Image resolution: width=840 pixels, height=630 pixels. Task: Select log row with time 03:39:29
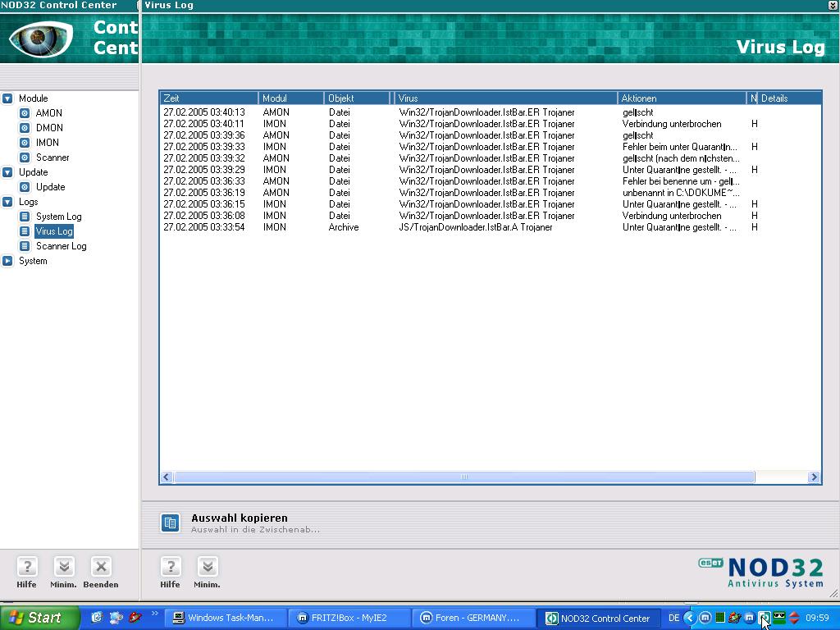click(491, 170)
